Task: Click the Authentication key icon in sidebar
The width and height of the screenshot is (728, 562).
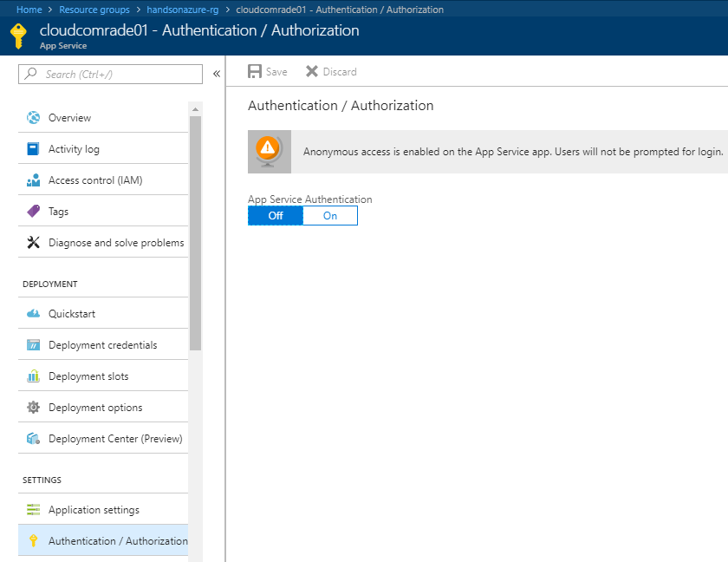Action: click(34, 540)
